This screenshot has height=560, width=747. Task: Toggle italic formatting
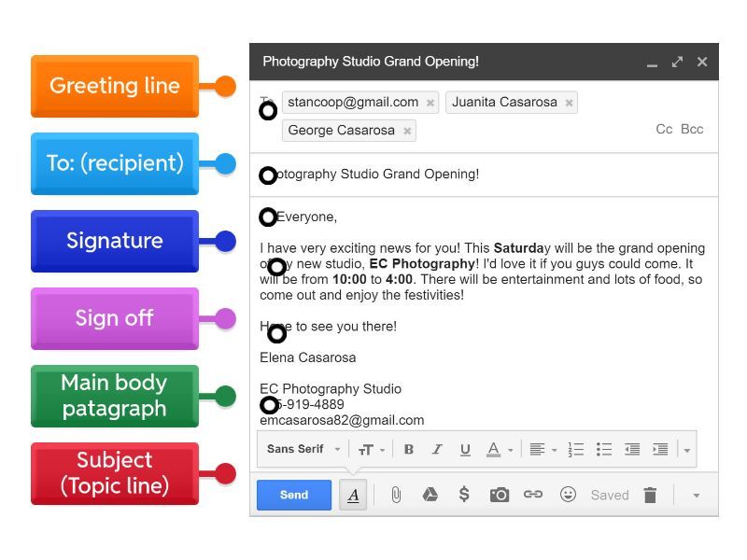coord(436,449)
